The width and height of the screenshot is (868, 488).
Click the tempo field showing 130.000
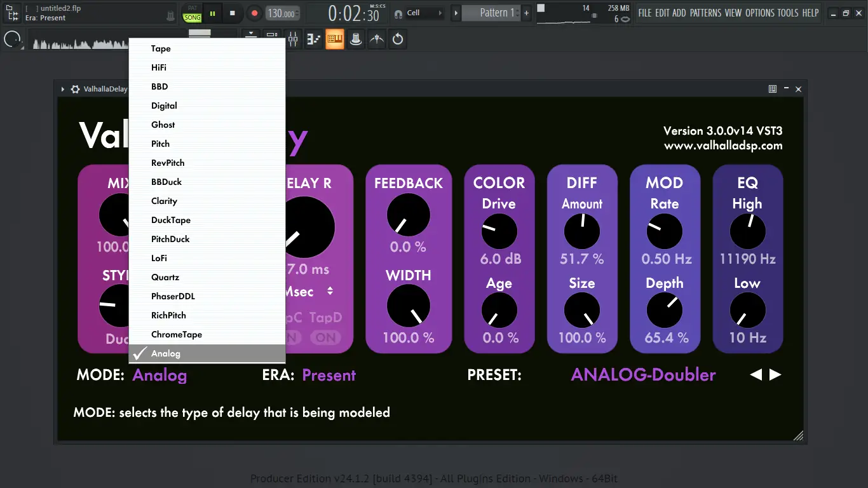point(281,13)
